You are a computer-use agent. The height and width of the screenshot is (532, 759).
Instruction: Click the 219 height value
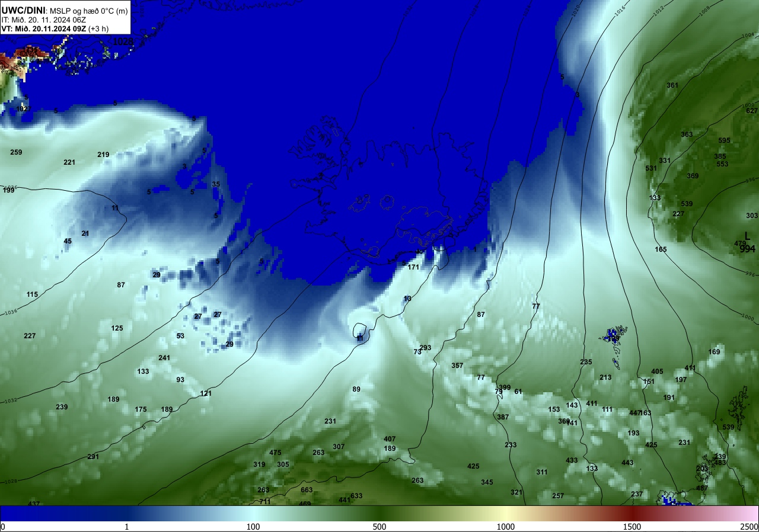click(x=103, y=155)
